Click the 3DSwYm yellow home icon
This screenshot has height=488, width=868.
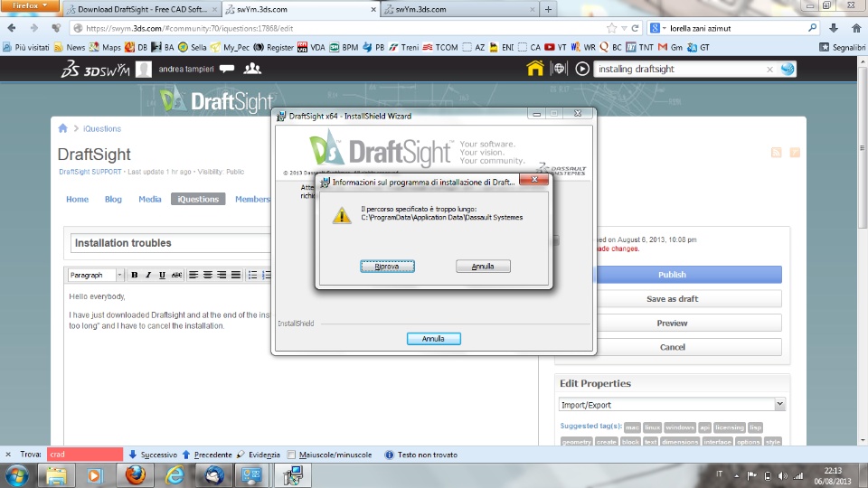tap(534, 69)
